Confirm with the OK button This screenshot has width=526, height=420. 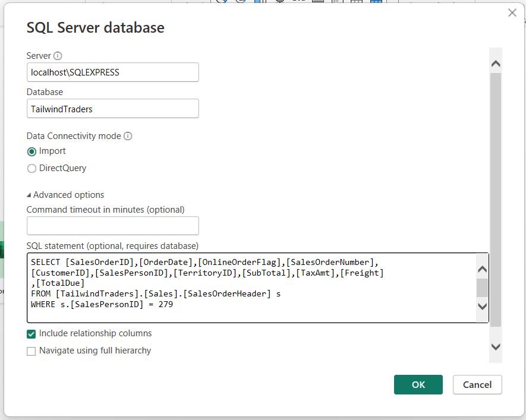(418, 384)
